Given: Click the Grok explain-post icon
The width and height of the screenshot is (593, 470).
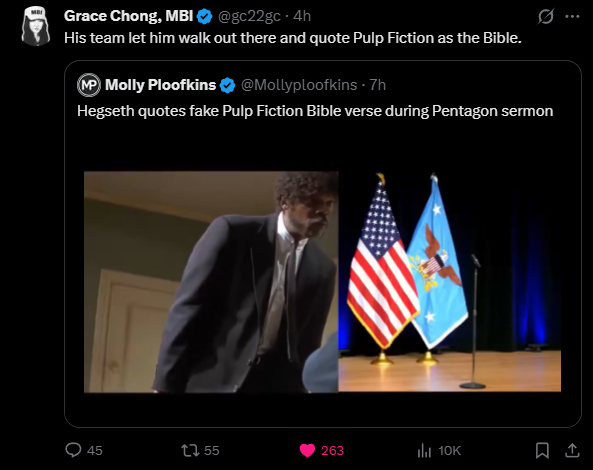Looking at the screenshot, I should (546, 17).
